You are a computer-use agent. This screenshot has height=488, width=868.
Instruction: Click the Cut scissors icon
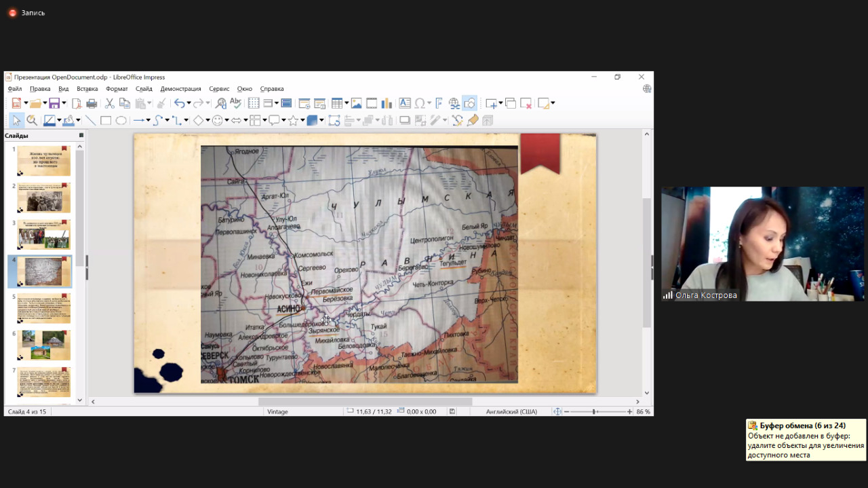(109, 103)
